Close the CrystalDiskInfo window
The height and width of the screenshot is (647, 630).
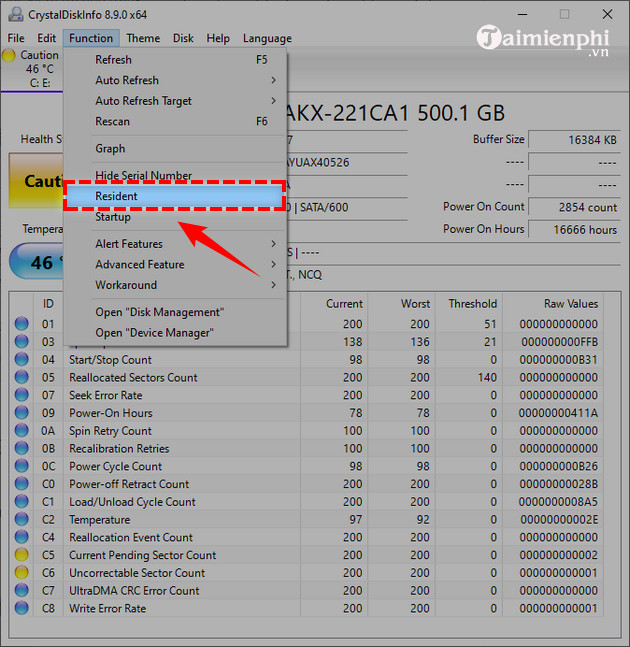point(607,14)
